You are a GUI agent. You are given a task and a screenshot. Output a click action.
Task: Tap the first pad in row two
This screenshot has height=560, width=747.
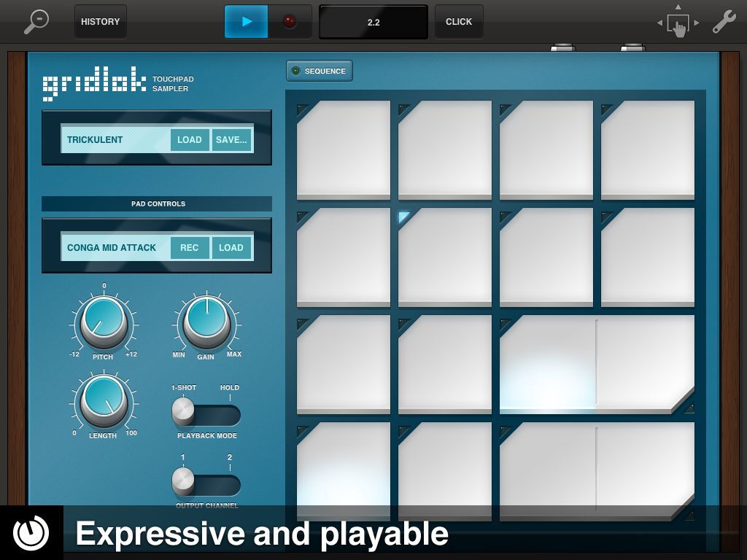344,257
